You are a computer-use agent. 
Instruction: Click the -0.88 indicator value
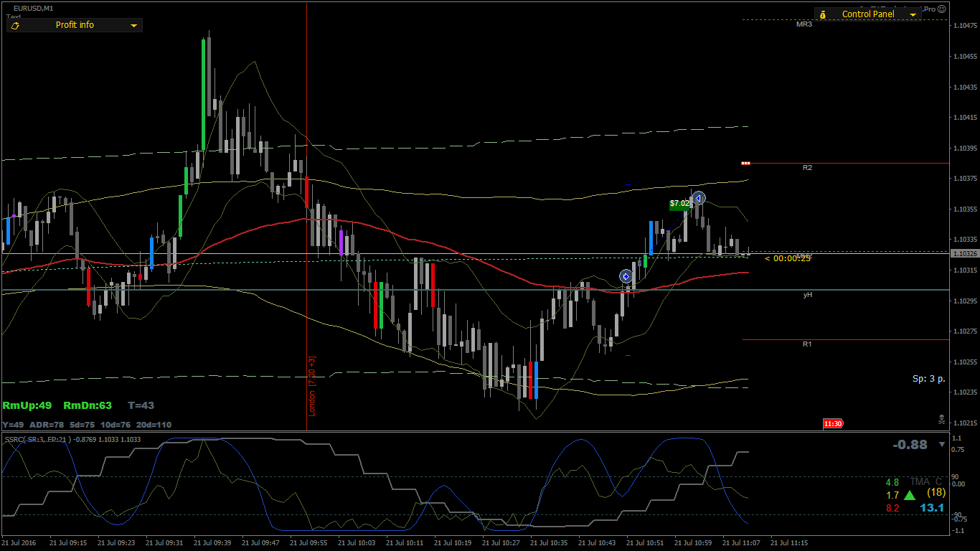tap(910, 445)
